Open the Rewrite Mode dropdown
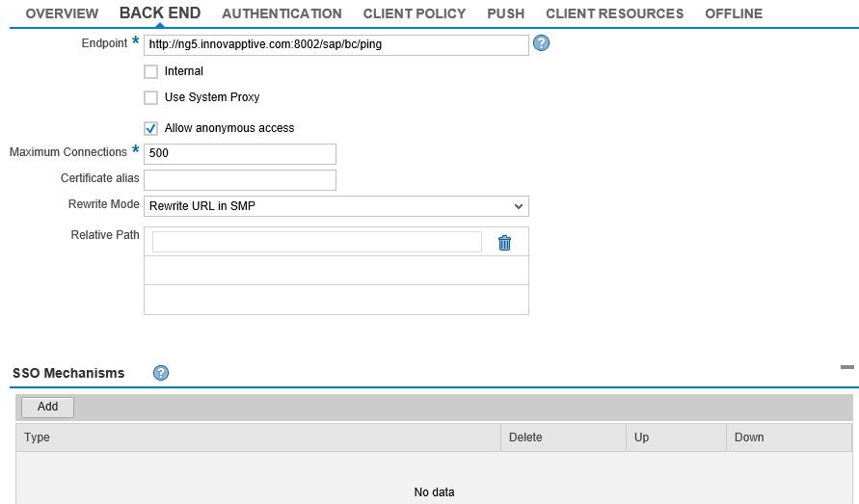The height and width of the screenshot is (504, 859). click(x=336, y=206)
